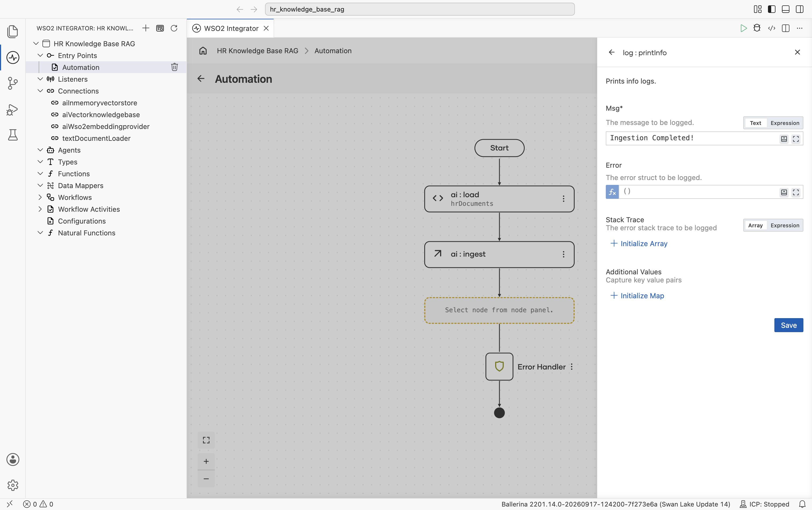Viewport: 812px width, 510px height.
Task: Open the WSO2 Integrator activity bar icon
Action: click(x=12, y=57)
